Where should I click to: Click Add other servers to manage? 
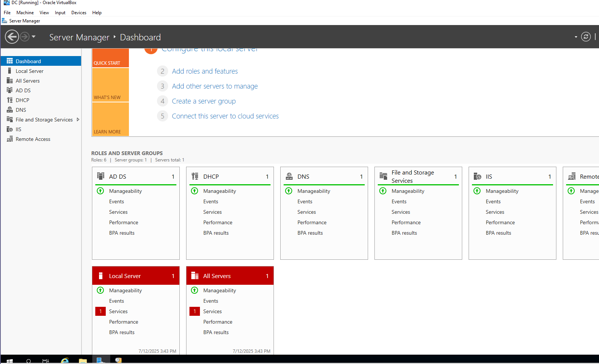[x=215, y=86]
